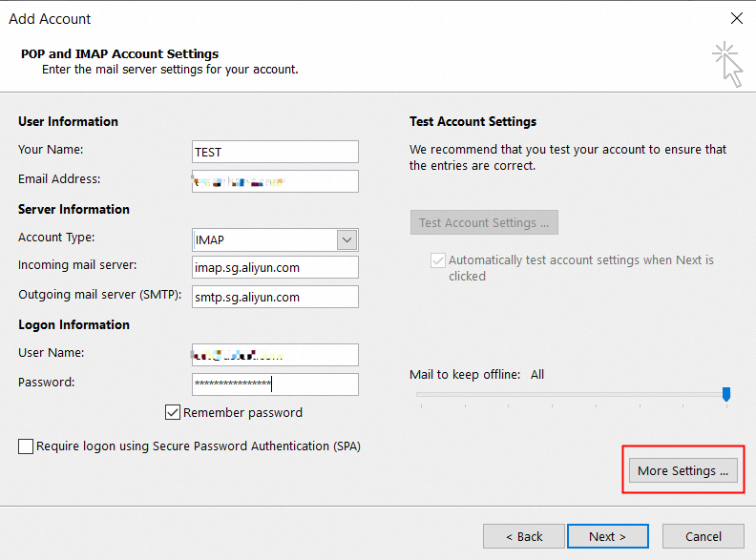Focus the Email Address input field
Screen dimensions: 756x560
275,181
